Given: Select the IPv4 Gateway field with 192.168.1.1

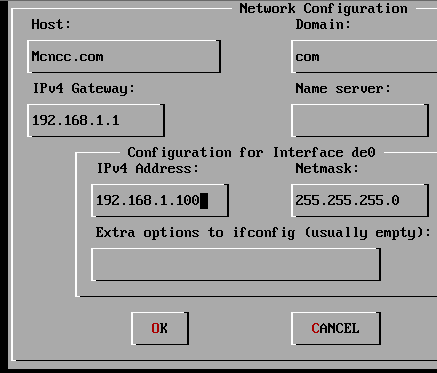Looking at the screenshot, I should tap(96, 120).
